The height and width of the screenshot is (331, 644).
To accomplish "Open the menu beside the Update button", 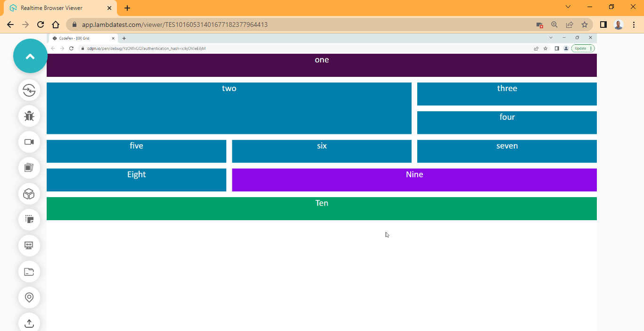I will [591, 48].
